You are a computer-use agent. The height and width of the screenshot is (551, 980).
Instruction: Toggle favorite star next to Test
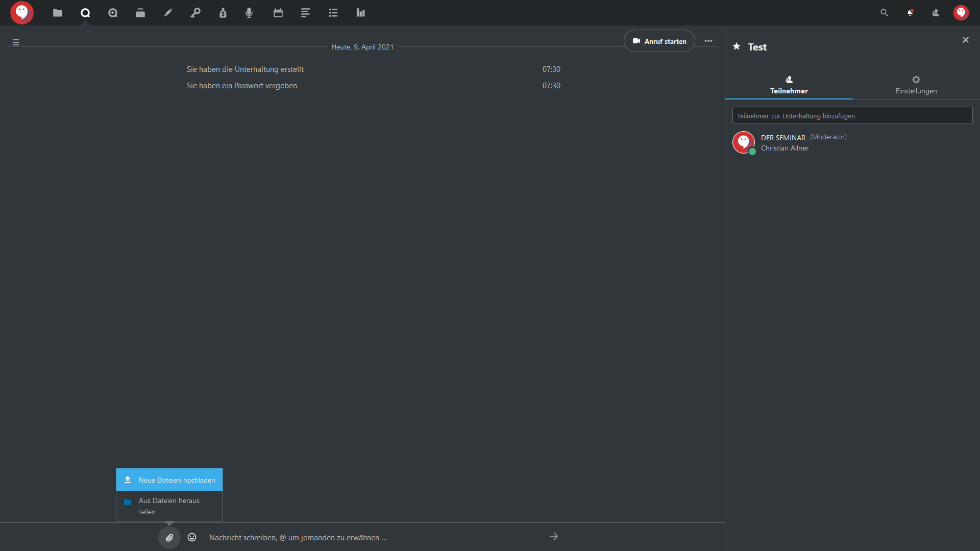click(737, 46)
